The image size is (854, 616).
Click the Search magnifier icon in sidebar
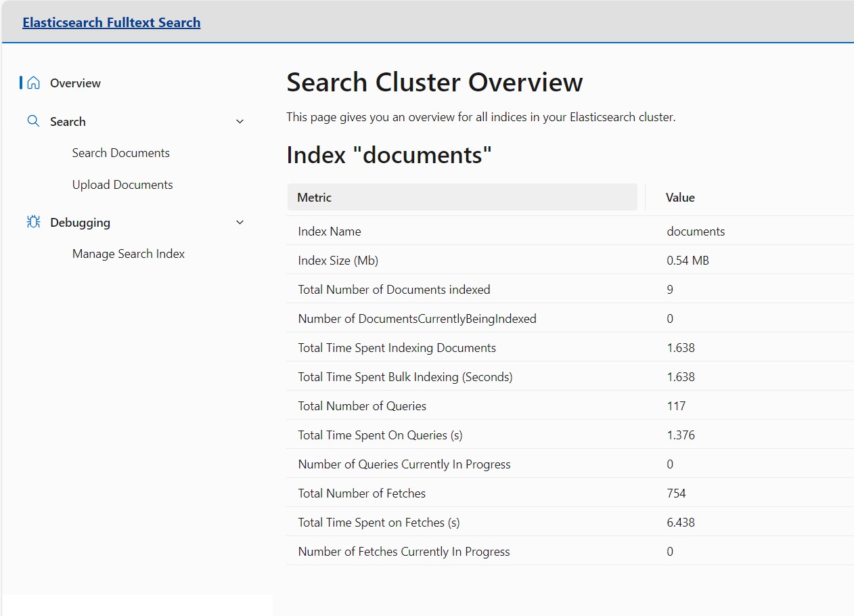click(33, 121)
